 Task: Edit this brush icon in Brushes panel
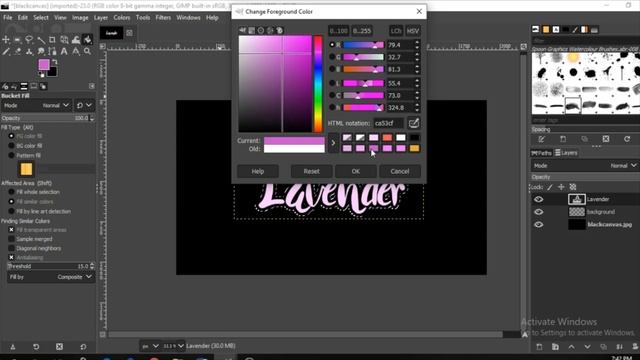pyautogui.click(x=542, y=139)
